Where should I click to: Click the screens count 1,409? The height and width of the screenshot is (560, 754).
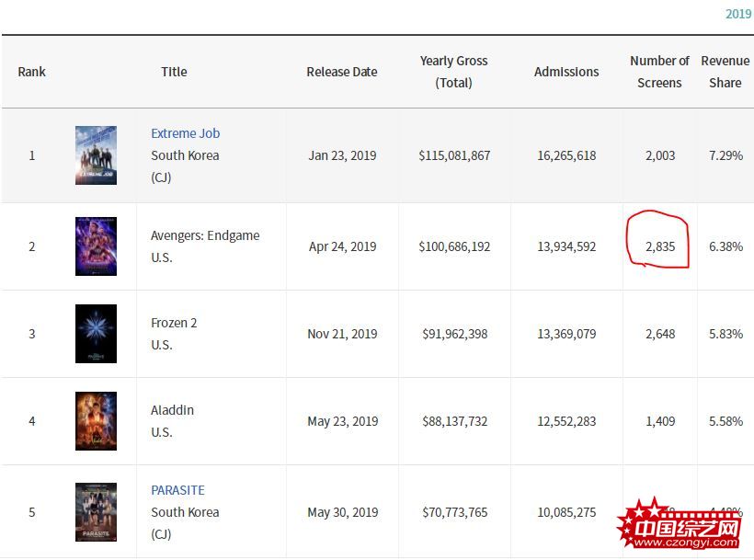pos(660,421)
